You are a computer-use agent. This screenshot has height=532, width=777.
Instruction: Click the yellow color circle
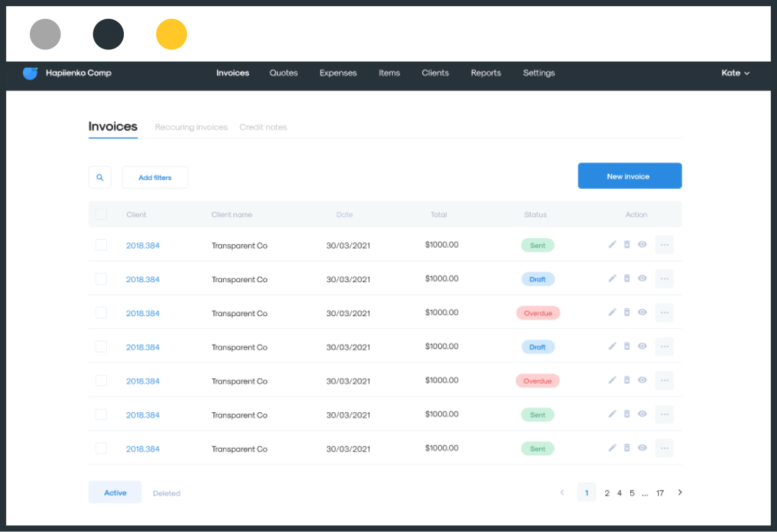171,34
